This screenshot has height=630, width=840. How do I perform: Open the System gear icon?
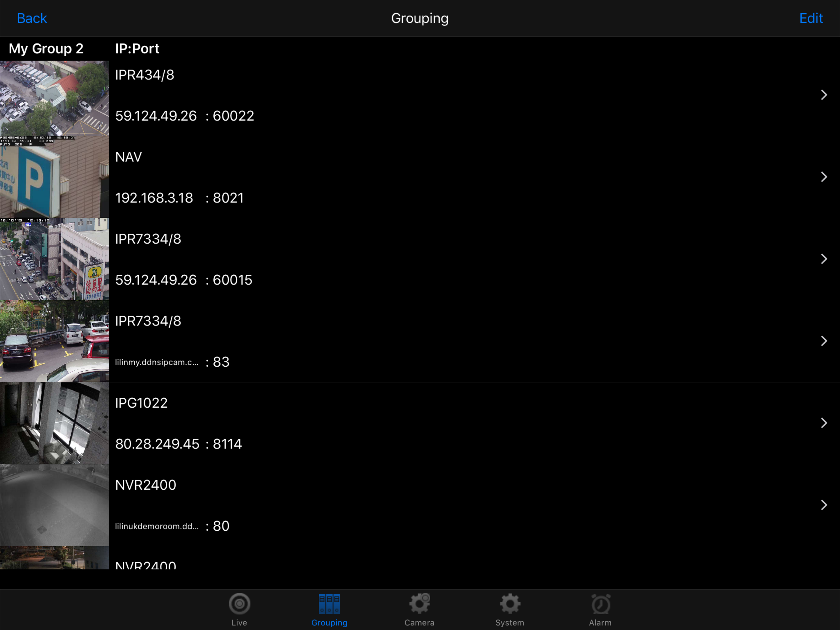[x=509, y=604]
